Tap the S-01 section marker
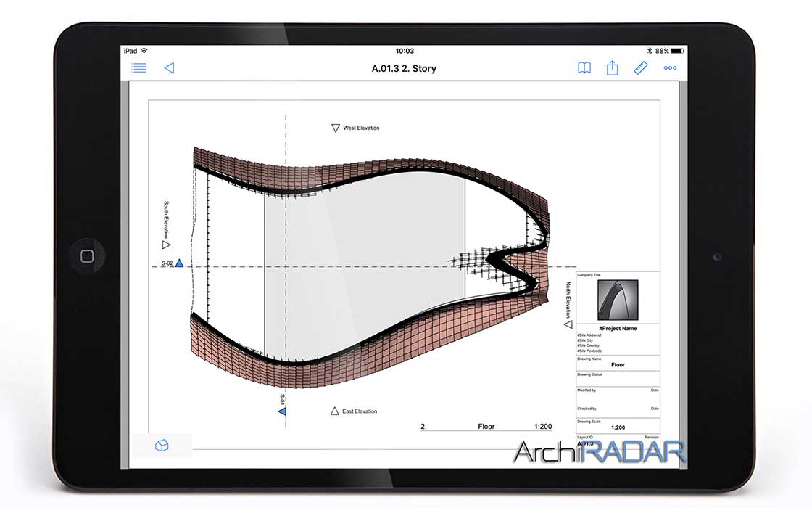Image resolution: width=812 pixels, height=508 pixels. coord(282,411)
